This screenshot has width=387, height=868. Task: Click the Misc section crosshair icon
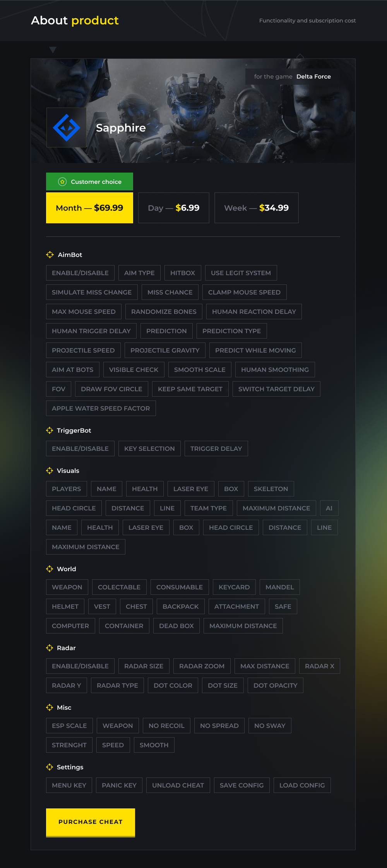tap(50, 707)
